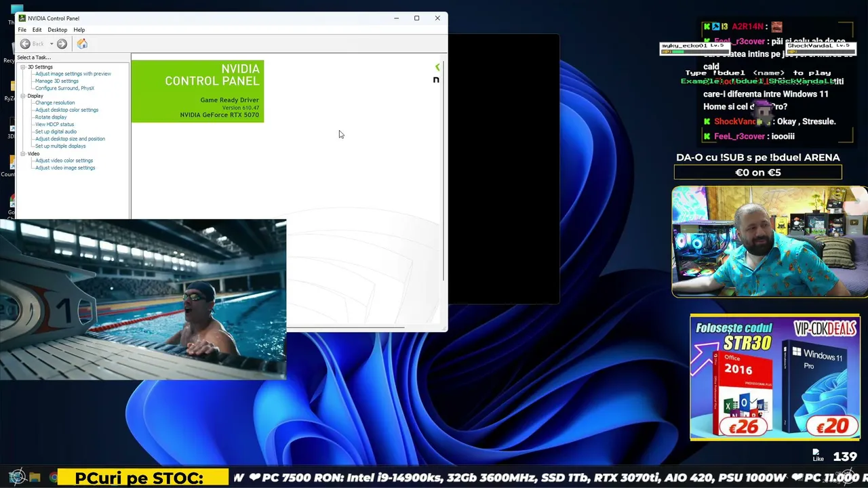Open the Edit menu
Image resolution: width=868 pixels, height=488 pixels.
[x=37, y=30]
